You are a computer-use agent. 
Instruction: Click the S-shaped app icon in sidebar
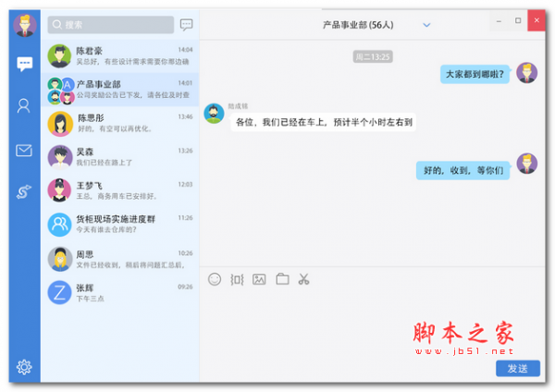pyautogui.click(x=25, y=191)
